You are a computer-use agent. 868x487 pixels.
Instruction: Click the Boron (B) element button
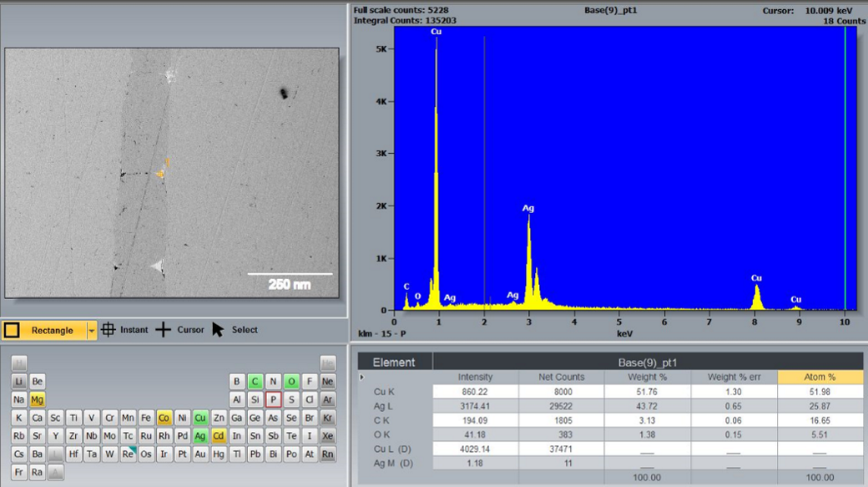pyautogui.click(x=236, y=382)
